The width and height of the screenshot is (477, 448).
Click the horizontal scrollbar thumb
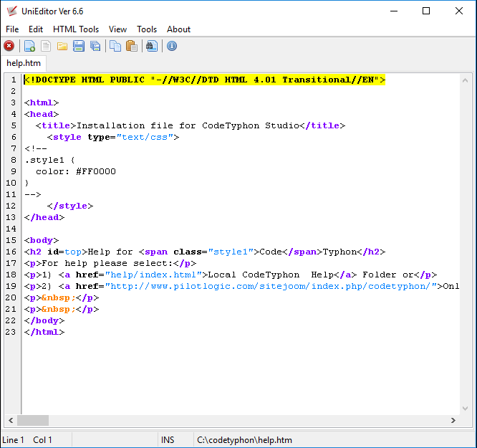33,420
